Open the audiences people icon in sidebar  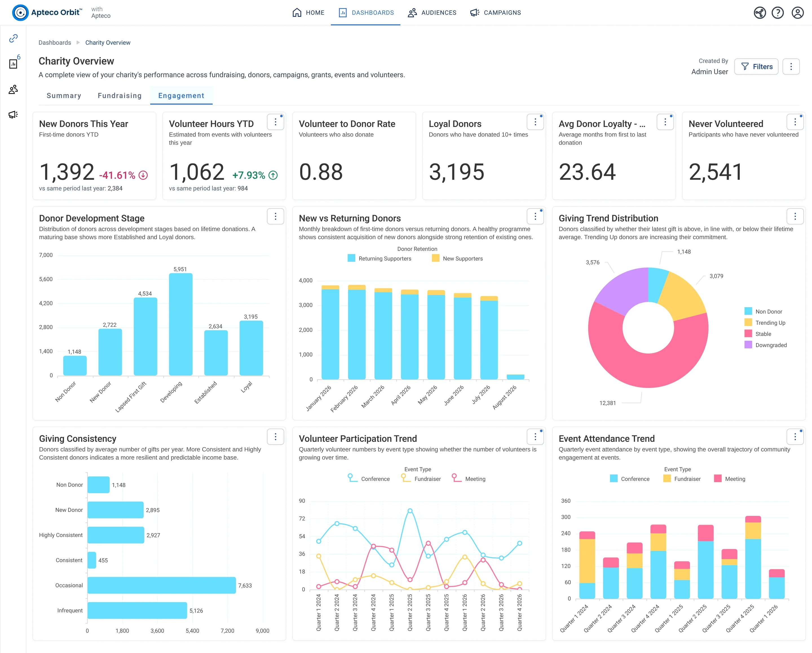13,89
